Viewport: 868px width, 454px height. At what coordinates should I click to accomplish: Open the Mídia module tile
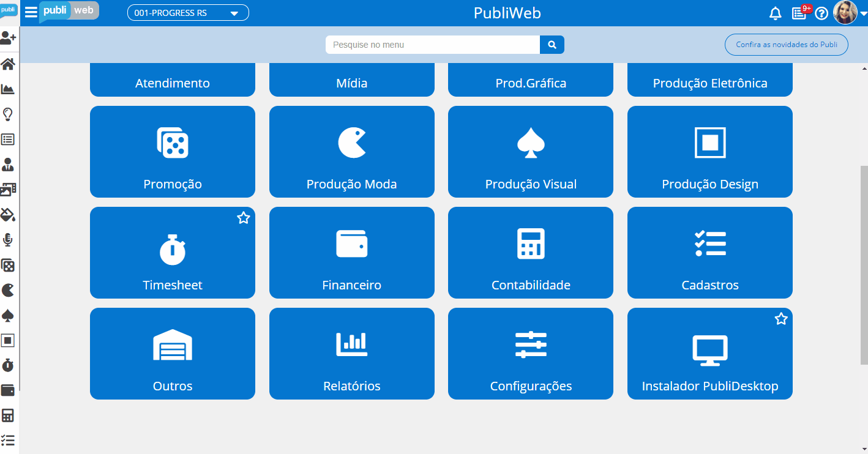pyautogui.click(x=352, y=80)
